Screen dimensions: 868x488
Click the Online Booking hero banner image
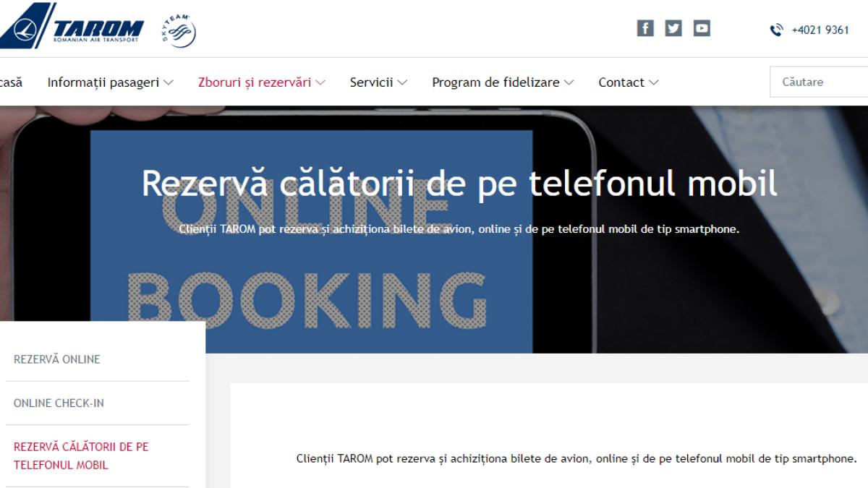pos(434,229)
